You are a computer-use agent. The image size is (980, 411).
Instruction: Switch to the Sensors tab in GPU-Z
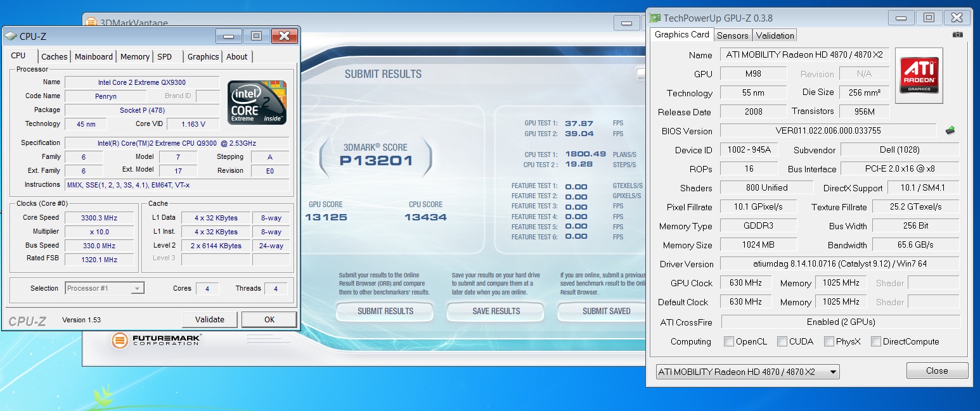733,35
